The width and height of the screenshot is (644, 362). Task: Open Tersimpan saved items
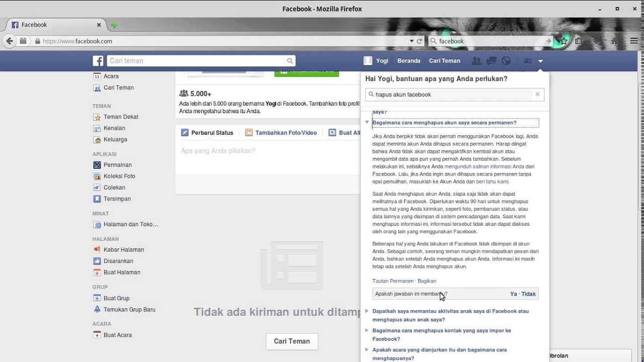pos(117,199)
